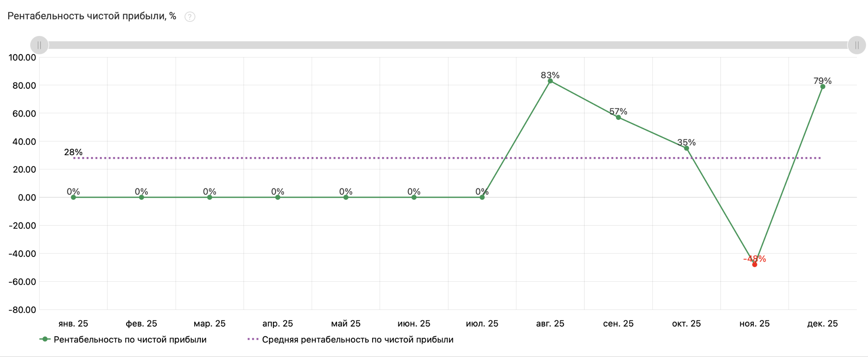Select the 83% data point for August

[550, 81]
